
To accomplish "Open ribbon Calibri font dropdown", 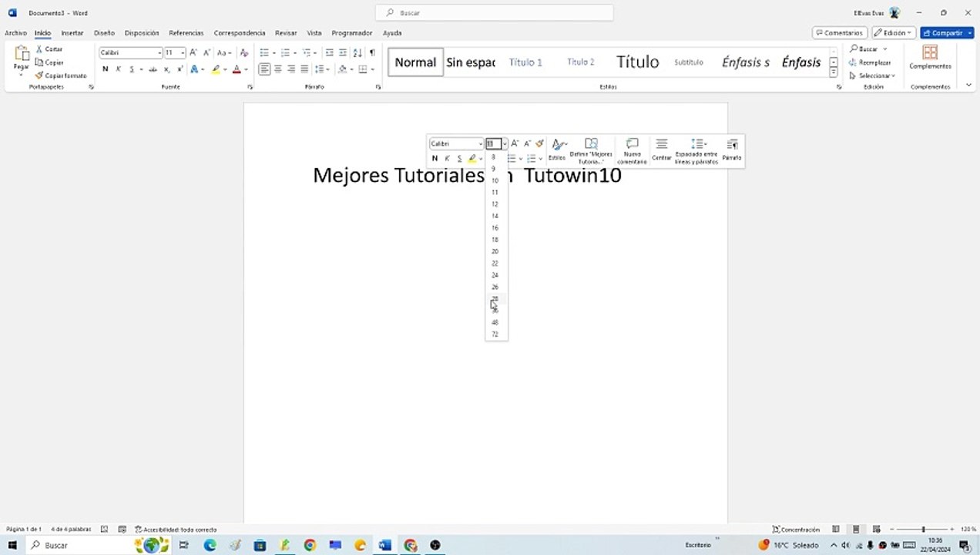I will pyautogui.click(x=159, y=52).
